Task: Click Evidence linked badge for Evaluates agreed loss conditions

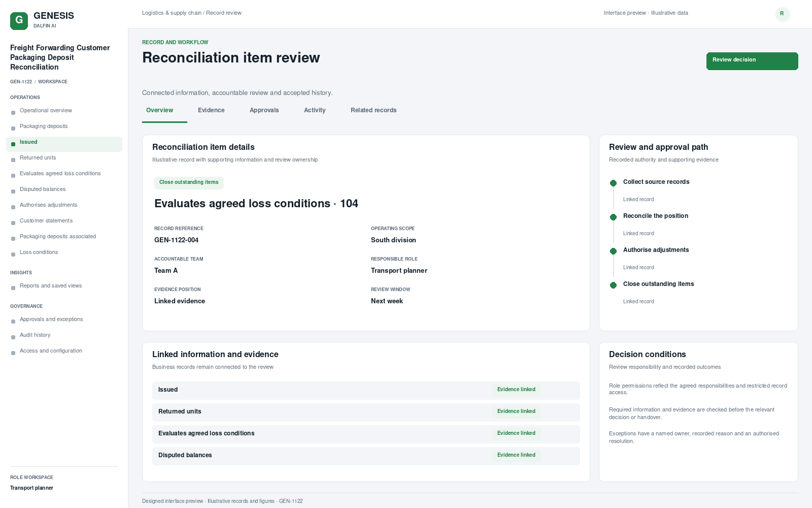Action: click(x=516, y=433)
